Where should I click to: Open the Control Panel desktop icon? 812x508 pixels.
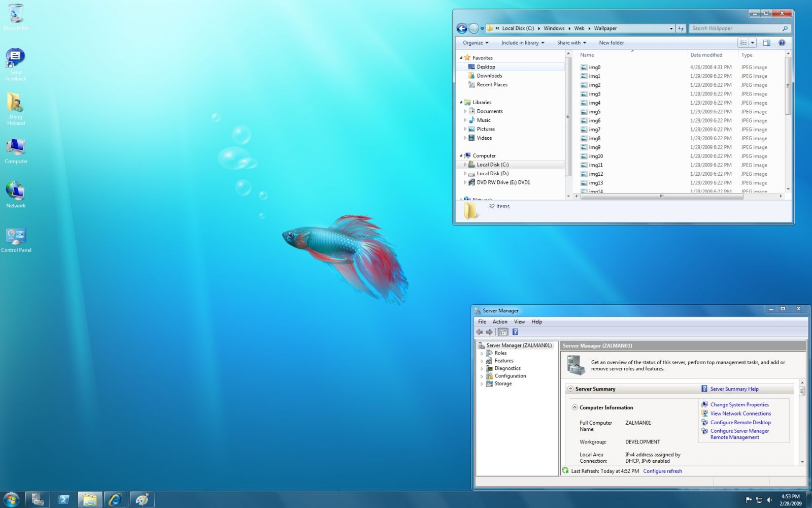click(x=16, y=240)
